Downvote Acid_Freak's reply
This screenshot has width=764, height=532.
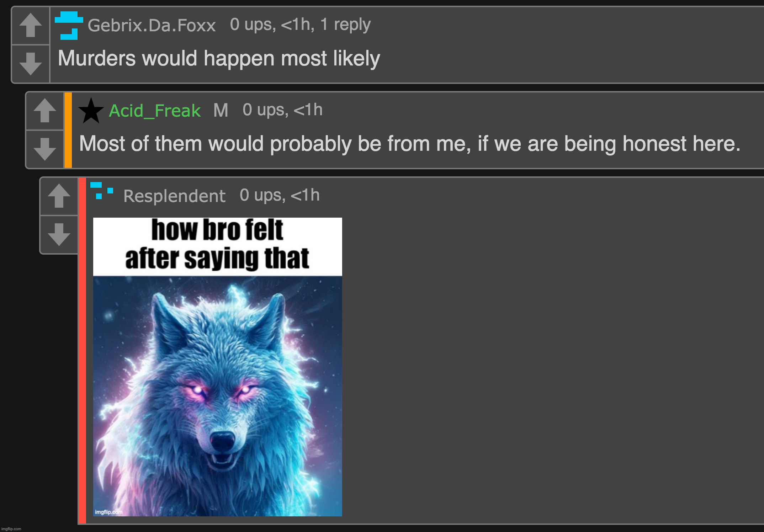click(45, 149)
